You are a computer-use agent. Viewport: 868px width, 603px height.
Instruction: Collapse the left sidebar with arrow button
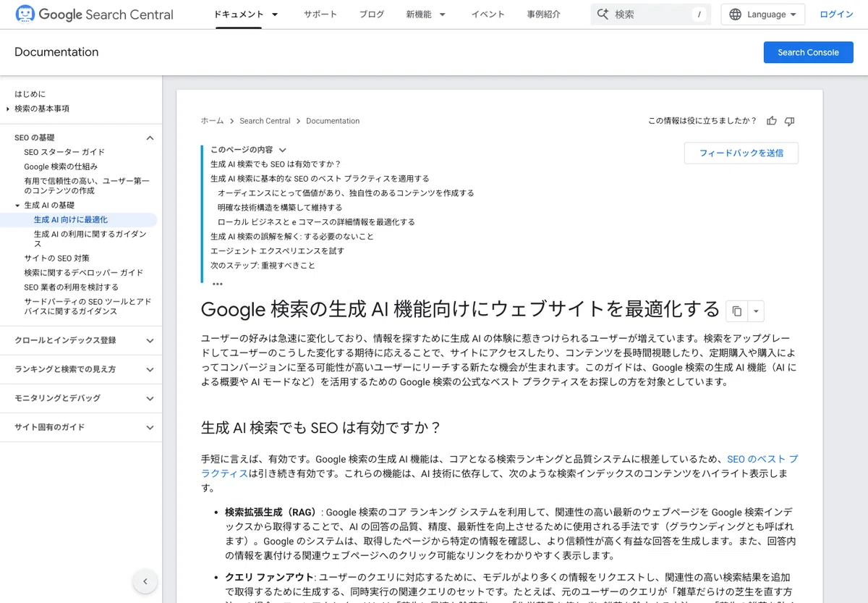tap(145, 581)
